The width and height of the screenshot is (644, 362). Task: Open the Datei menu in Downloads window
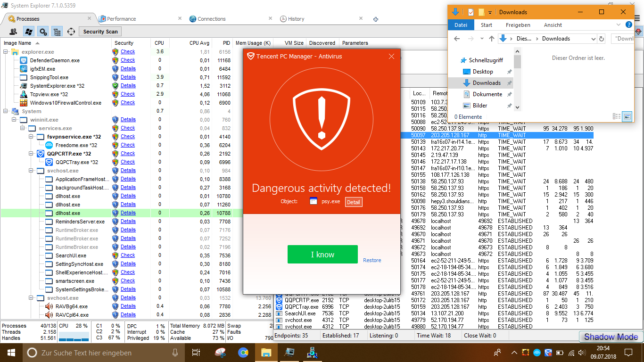point(461,25)
